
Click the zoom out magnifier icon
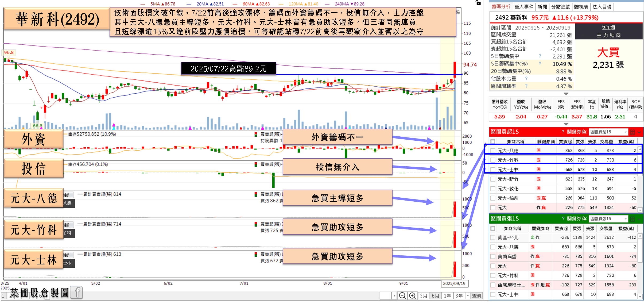click(x=402, y=296)
